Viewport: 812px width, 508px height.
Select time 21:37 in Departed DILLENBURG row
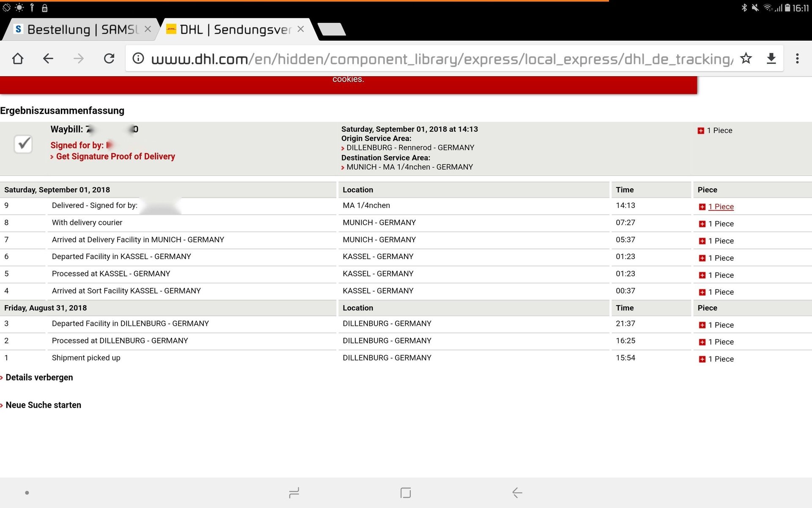pyautogui.click(x=625, y=323)
